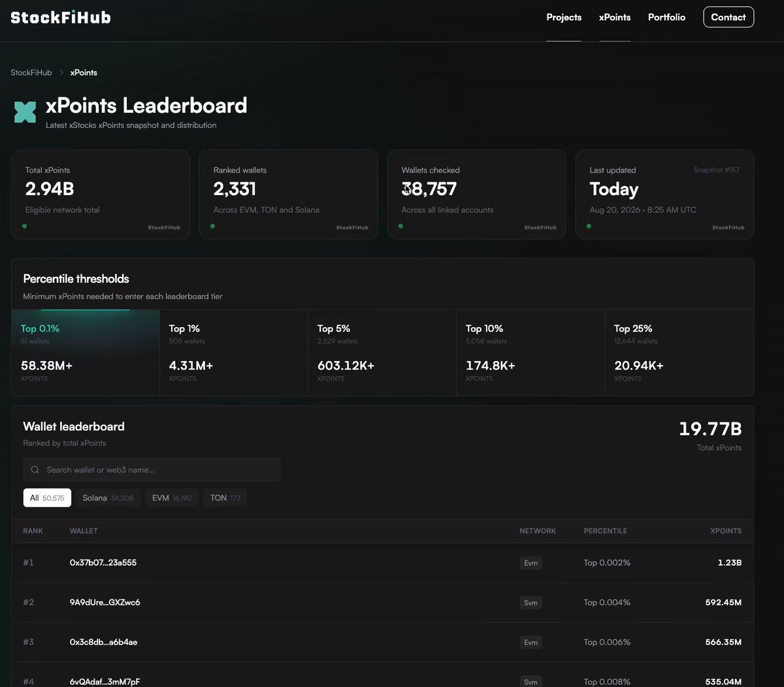Click the 2,331 Ranked wallets value

coord(235,189)
